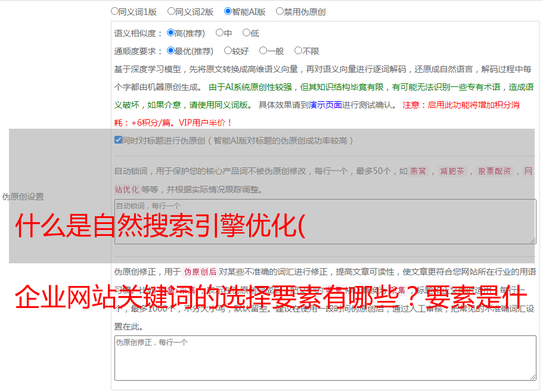Set 通顺度要求 to 最优(推荐)

coord(170,51)
